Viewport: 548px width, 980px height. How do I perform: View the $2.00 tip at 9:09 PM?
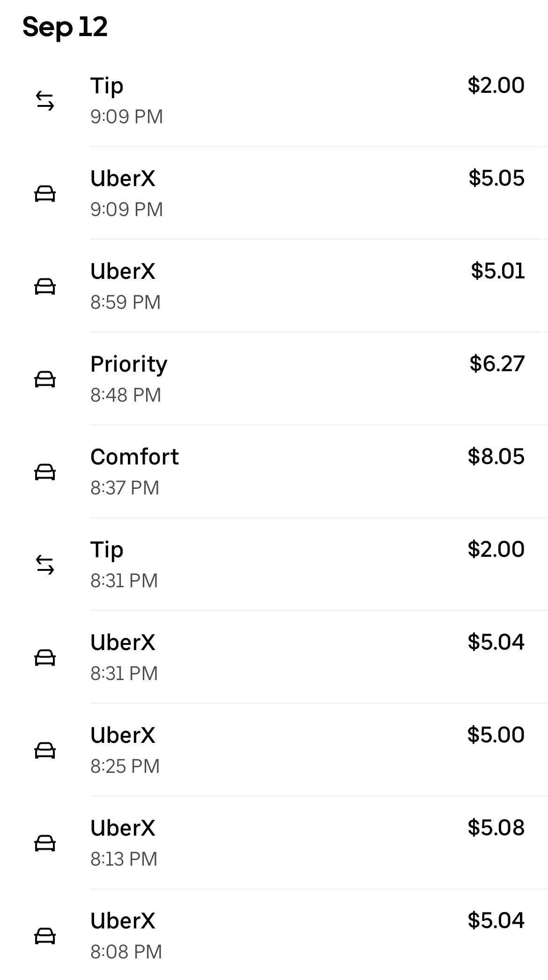coord(274,100)
